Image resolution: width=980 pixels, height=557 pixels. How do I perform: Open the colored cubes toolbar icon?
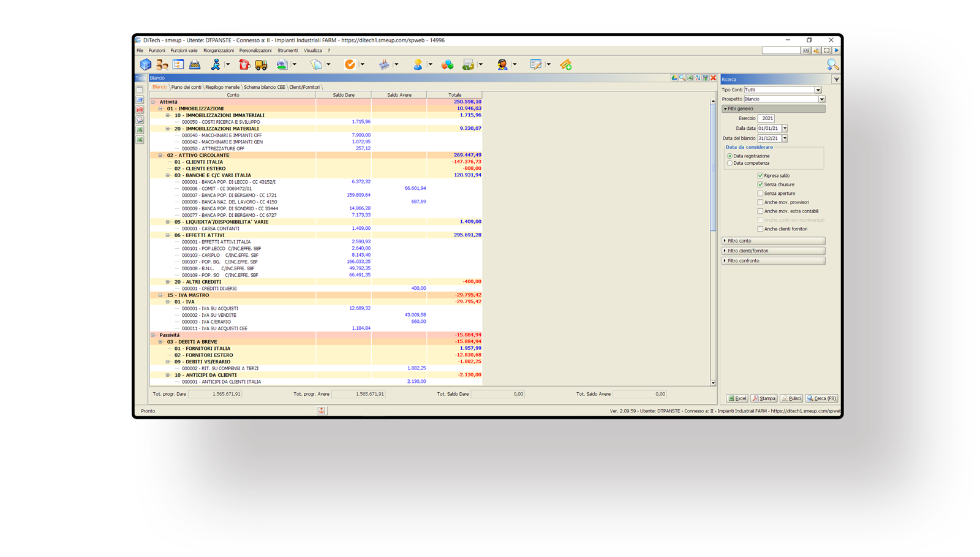(447, 64)
